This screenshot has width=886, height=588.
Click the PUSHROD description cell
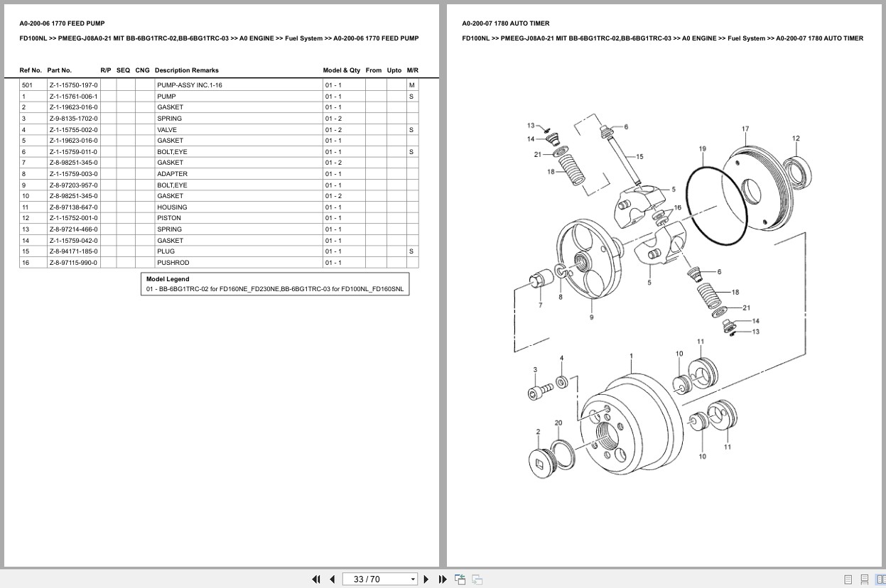[x=239, y=263]
